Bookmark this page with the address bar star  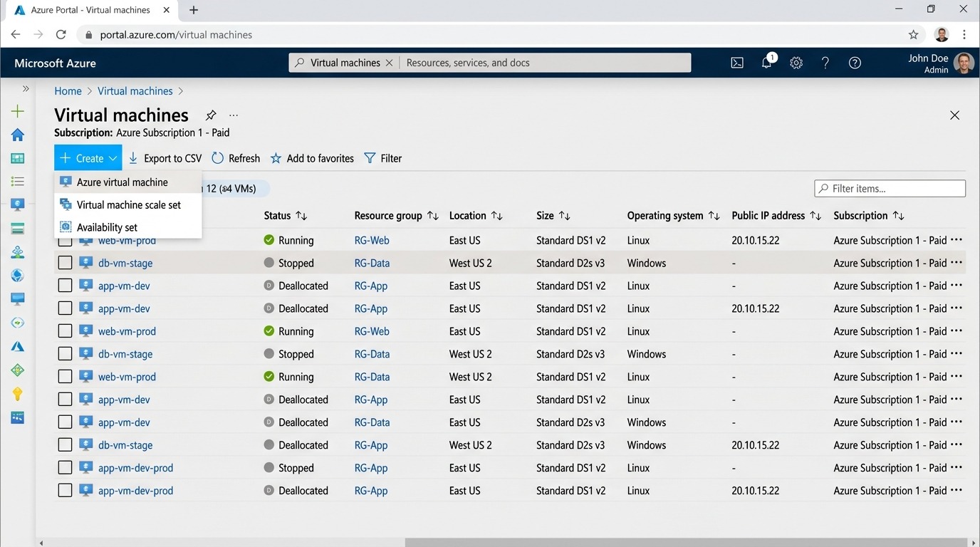coord(914,34)
